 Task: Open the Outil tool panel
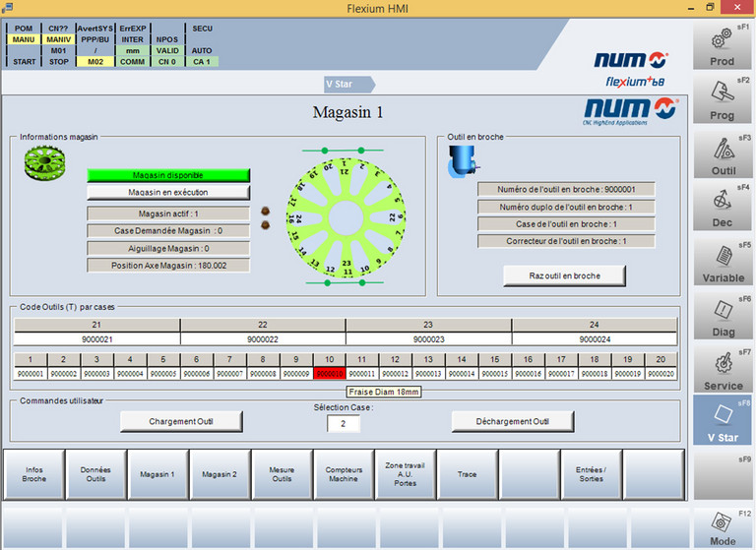click(x=723, y=154)
